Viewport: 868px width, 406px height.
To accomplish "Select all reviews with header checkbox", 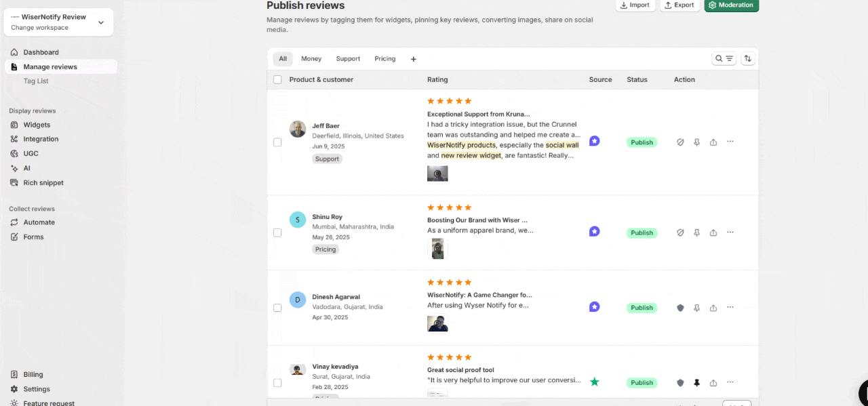I will 277,80.
